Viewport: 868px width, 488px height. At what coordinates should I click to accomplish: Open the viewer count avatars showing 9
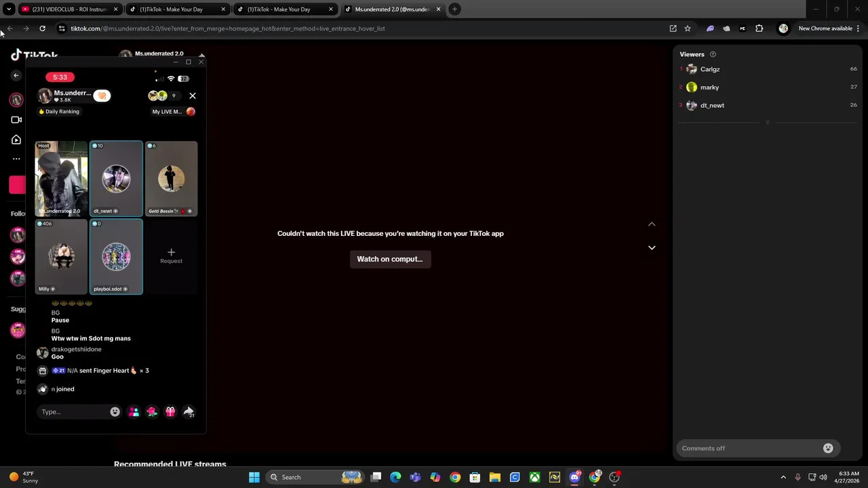point(163,96)
